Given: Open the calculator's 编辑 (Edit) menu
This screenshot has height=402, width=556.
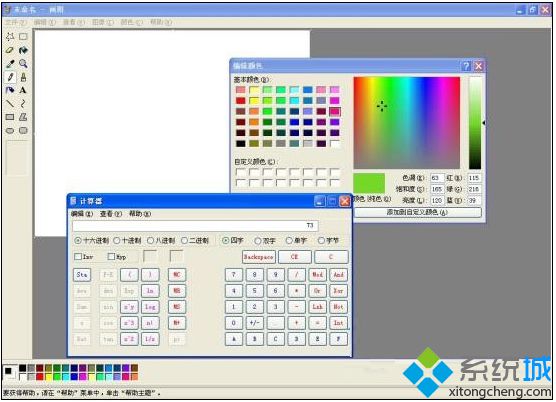Looking at the screenshot, I should [x=82, y=214].
